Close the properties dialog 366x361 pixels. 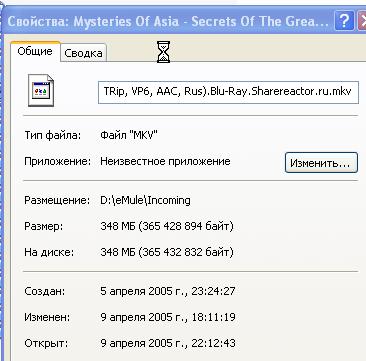coord(362,22)
